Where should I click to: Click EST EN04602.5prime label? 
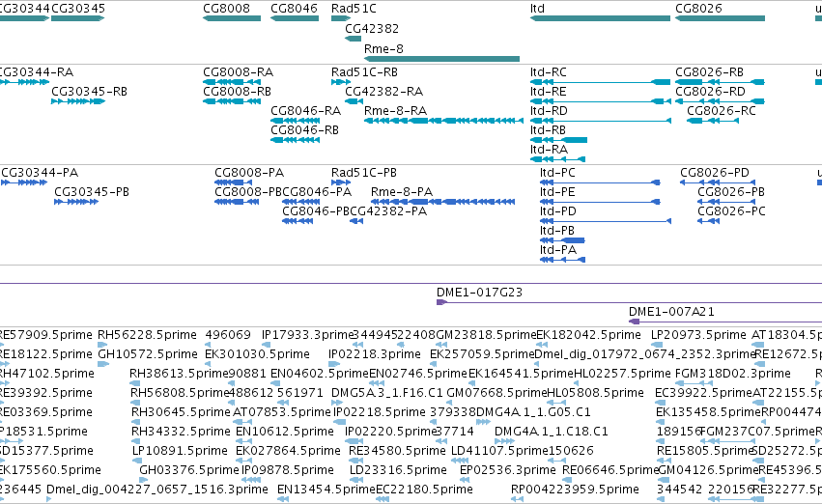click(x=320, y=374)
